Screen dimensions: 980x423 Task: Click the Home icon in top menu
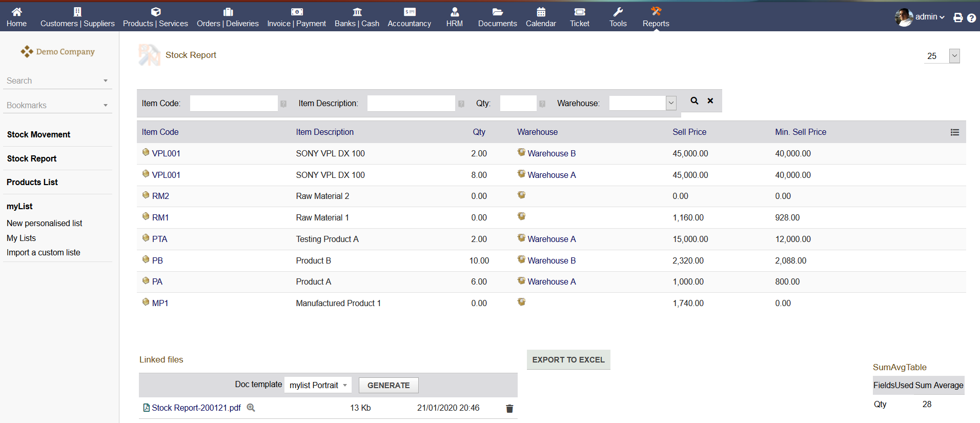(16, 16)
